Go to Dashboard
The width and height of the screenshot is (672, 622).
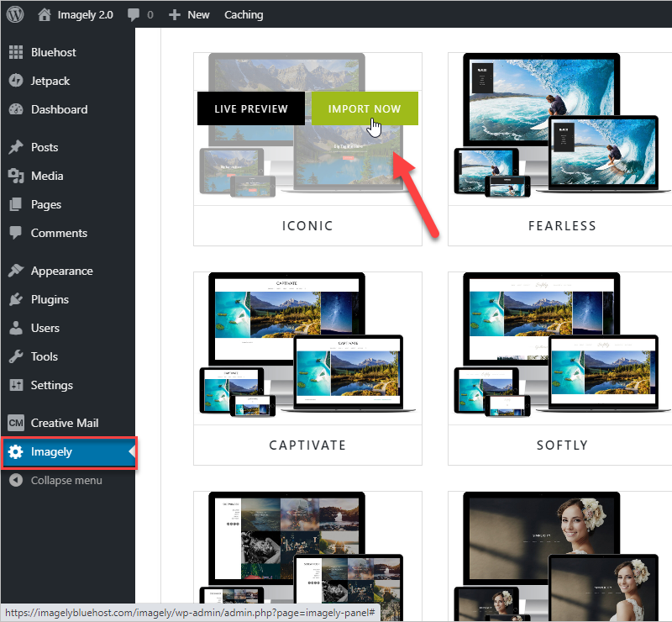coord(59,109)
